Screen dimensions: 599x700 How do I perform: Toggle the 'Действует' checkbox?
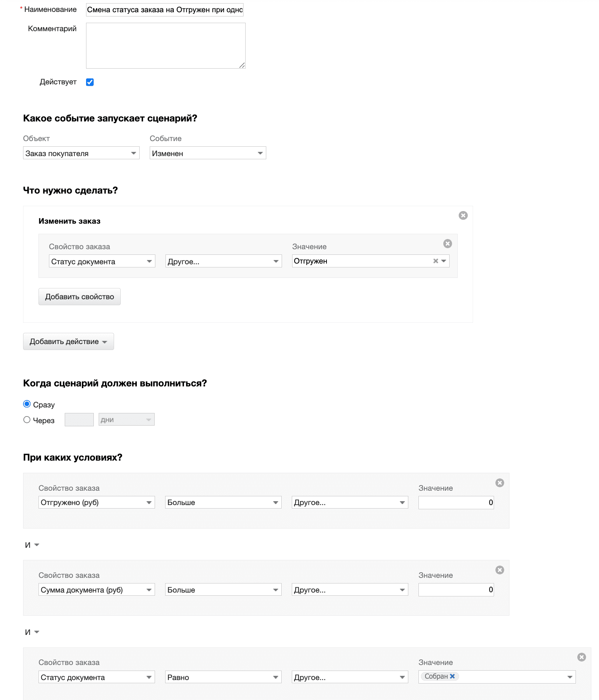pyautogui.click(x=90, y=82)
